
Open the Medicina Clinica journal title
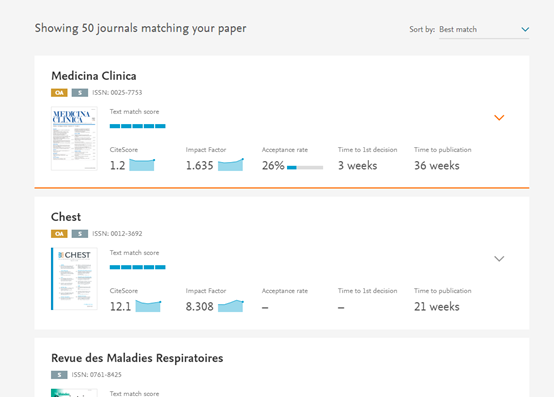click(x=94, y=76)
